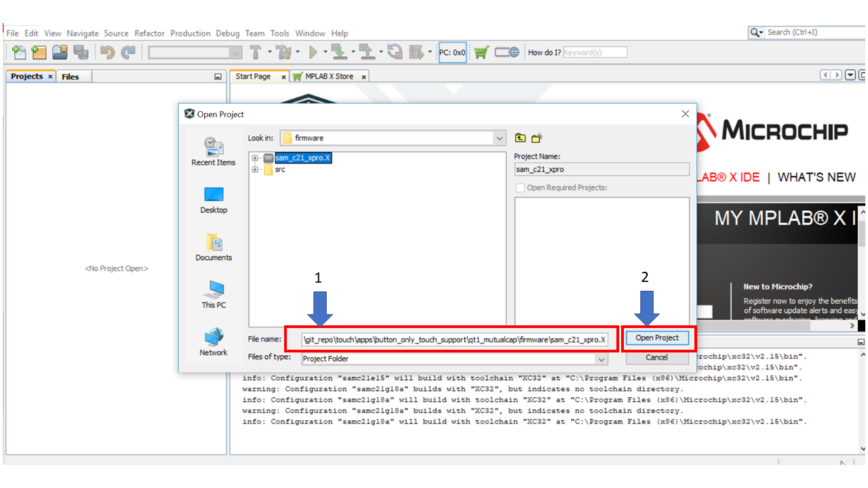
Task: Click the New File toolbar icon
Action: (x=19, y=52)
